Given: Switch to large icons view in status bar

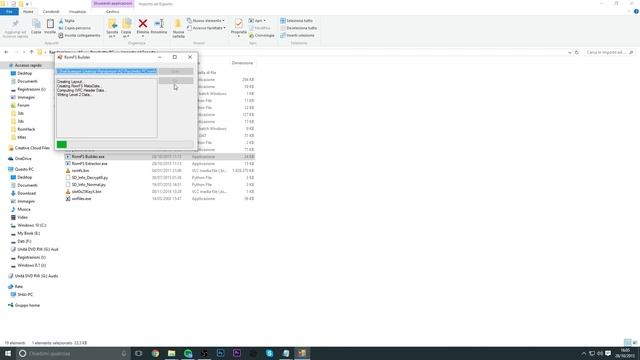Looking at the screenshot, I should tap(635, 342).
